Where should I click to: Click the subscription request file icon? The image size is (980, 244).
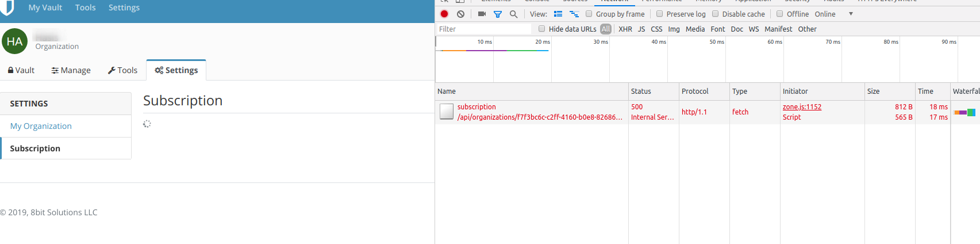pos(447,112)
